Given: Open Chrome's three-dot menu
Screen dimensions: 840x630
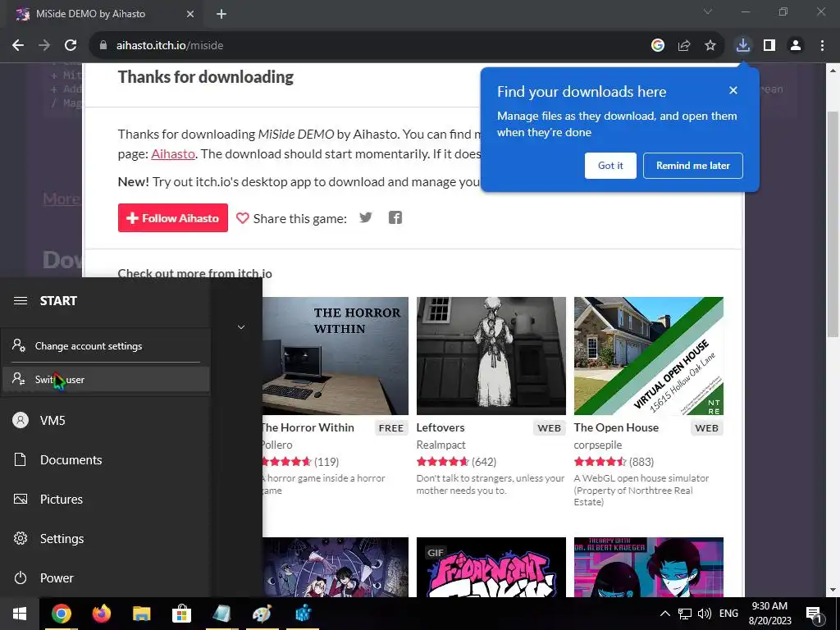Looking at the screenshot, I should click(x=822, y=46).
